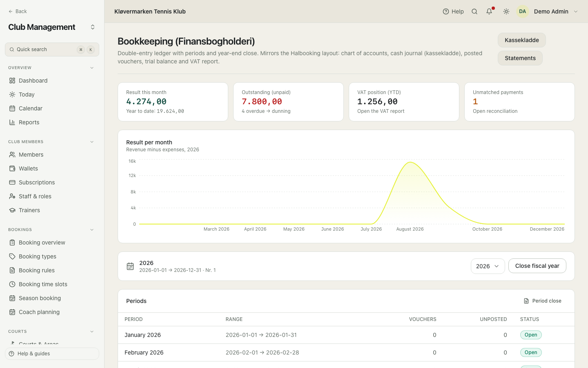Collapse the Club Members sidebar section

coord(92,142)
